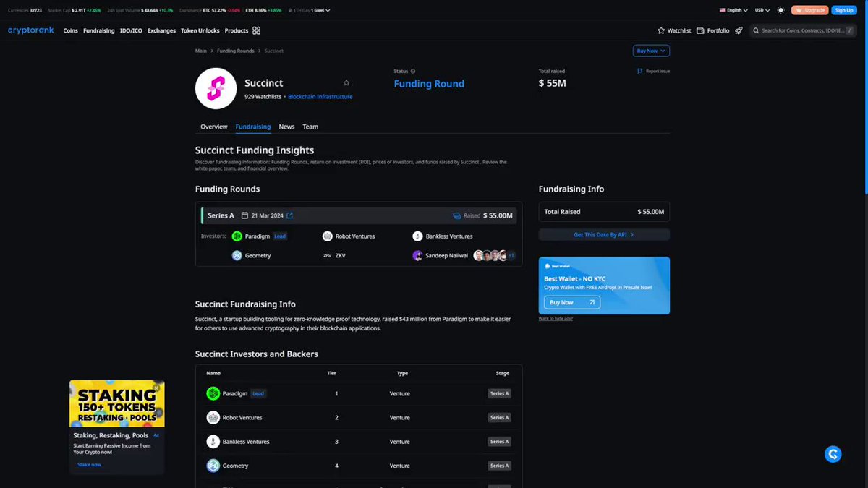The width and height of the screenshot is (868, 488).
Task: Click the '$ 55.00M' Total Raised value
Action: tap(650, 212)
